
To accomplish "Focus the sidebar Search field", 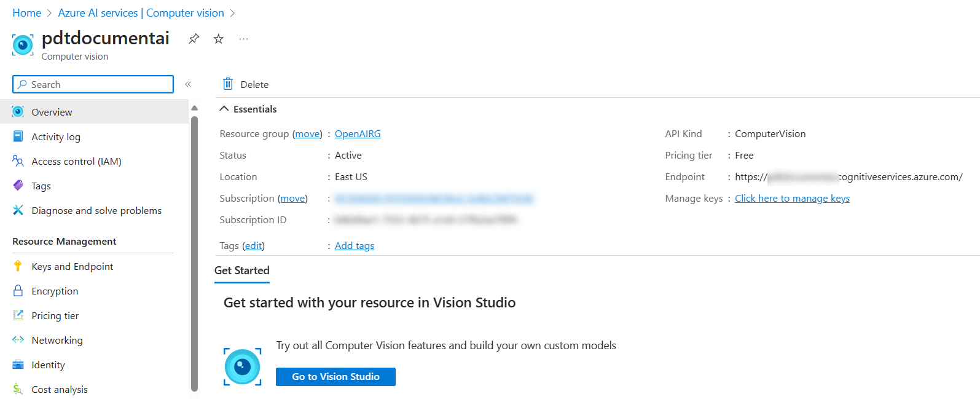I will pyautogui.click(x=93, y=84).
